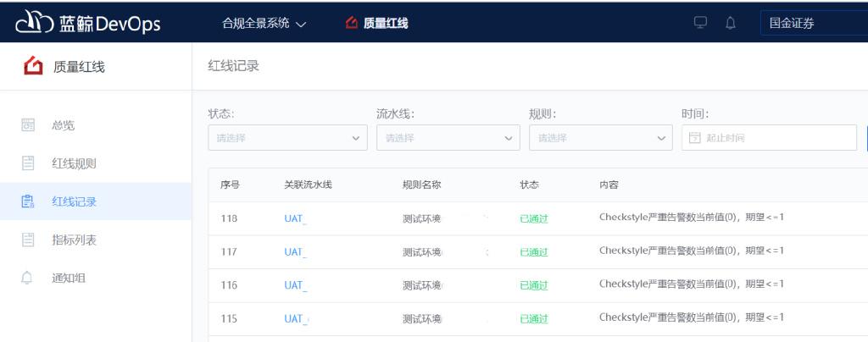
Task: Click sequence number 115
Action: (x=229, y=319)
